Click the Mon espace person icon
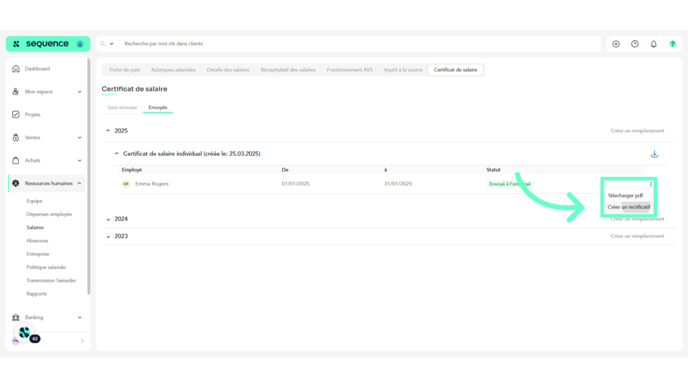688x387 pixels. tap(16, 92)
